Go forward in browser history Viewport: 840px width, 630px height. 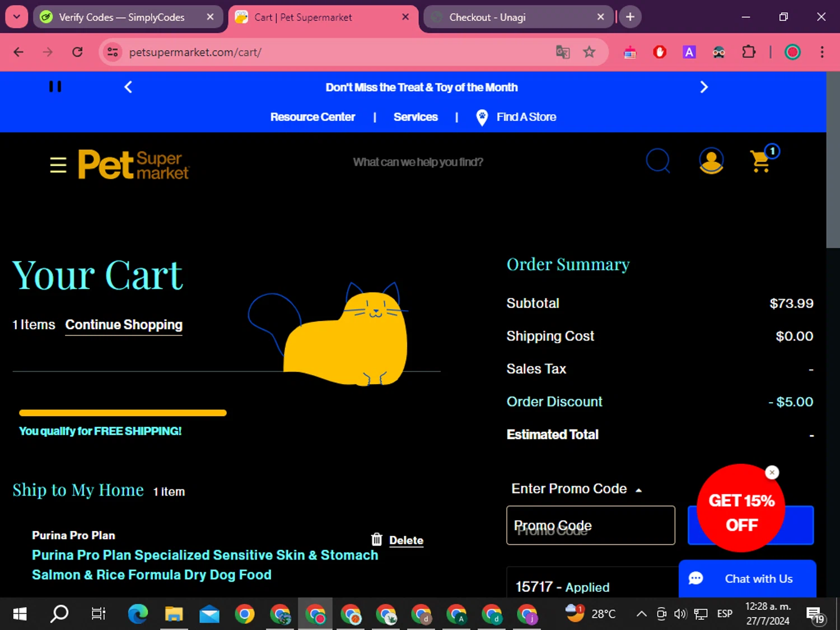click(48, 52)
